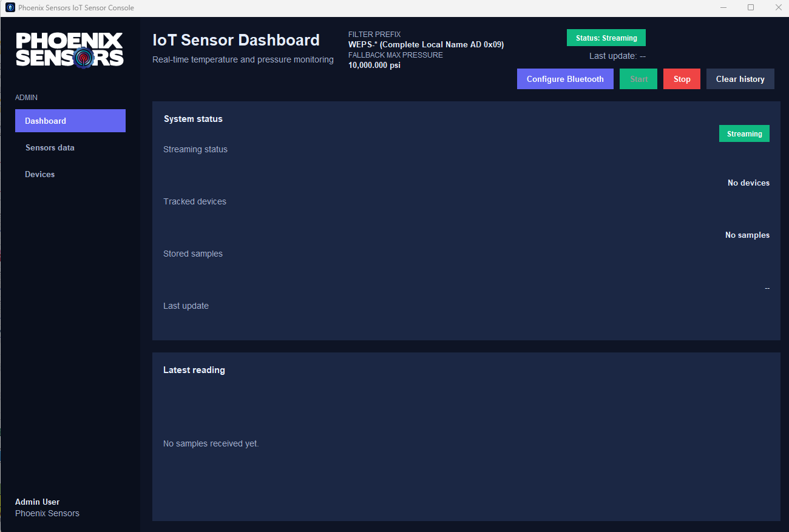Click the 'No samples' value
This screenshot has width=789, height=532.
pos(747,235)
